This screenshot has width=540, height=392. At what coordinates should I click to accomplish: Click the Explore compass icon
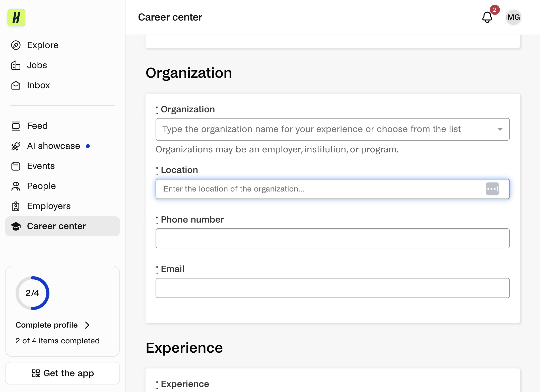pos(16,45)
